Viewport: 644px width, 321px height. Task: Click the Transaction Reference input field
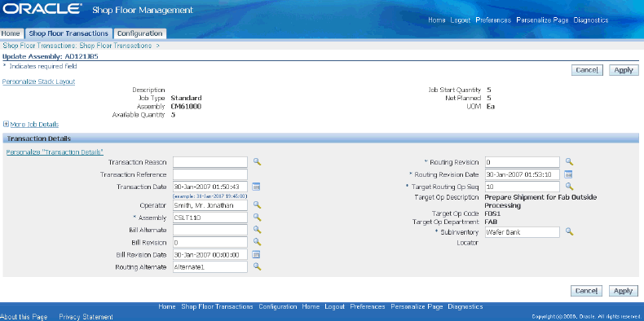click(210, 174)
